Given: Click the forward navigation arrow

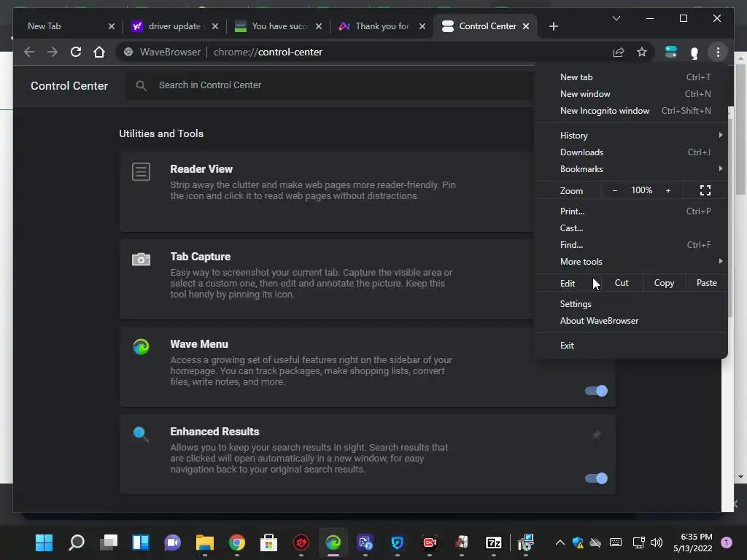Looking at the screenshot, I should tap(53, 52).
